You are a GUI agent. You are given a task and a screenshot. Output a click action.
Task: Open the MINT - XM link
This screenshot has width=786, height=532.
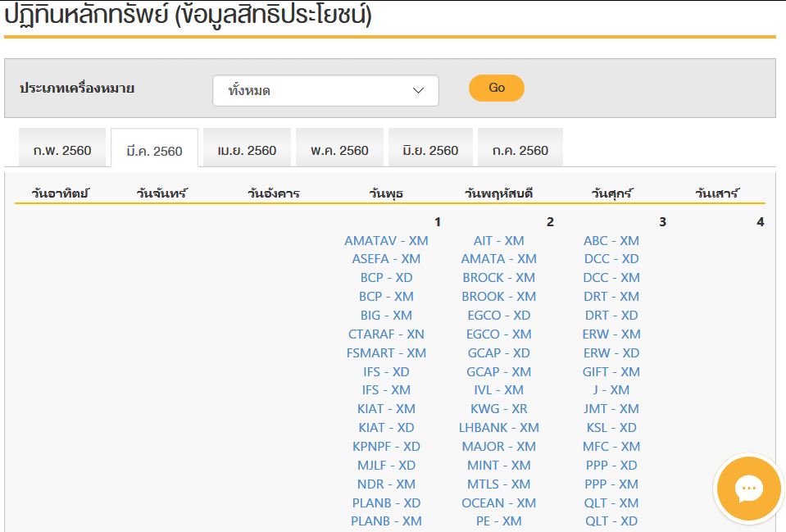pos(499,466)
